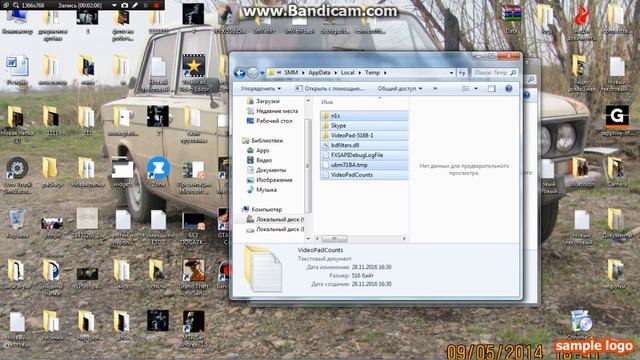Open the Euro Truck Simulator shortcut

tap(17, 175)
